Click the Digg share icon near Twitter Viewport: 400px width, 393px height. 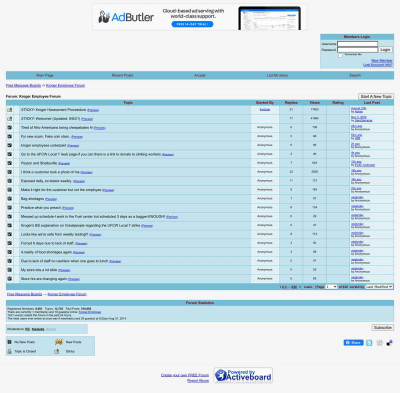coord(379,343)
